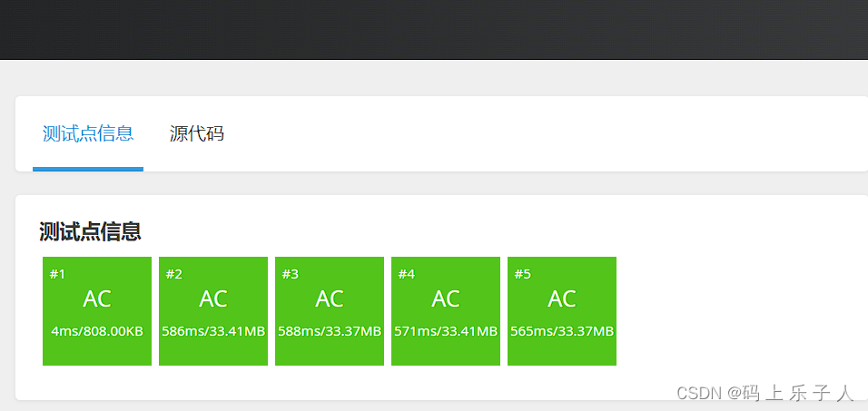
Task: Choose the green test point #5 tile
Action: point(562,311)
